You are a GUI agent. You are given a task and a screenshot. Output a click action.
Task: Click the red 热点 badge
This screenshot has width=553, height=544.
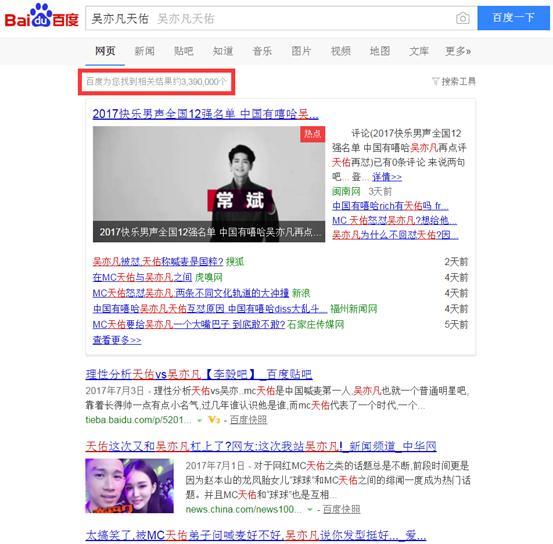(x=312, y=134)
